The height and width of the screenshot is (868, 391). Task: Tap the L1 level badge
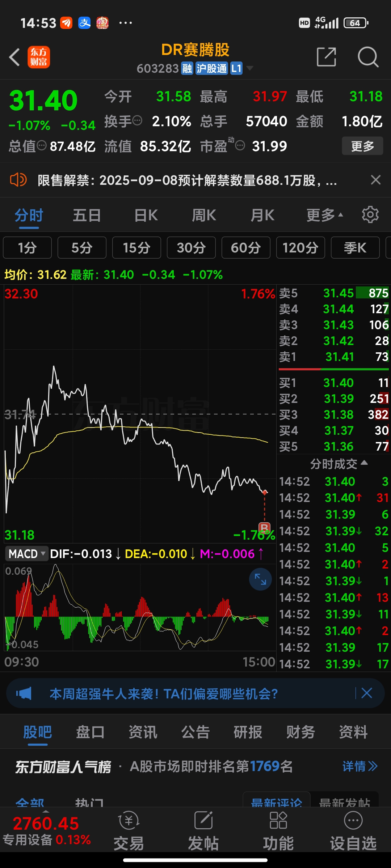pyautogui.click(x=236, y=68)
